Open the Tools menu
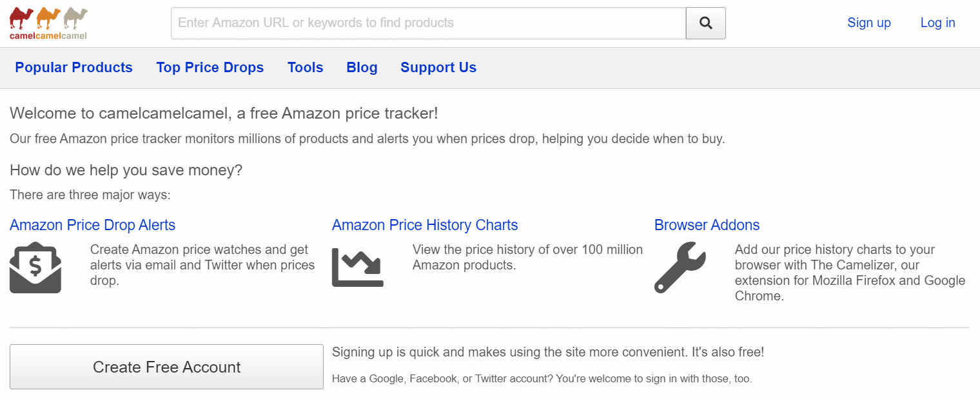Screen dimensions: 980x399 [x=305, y=67]
